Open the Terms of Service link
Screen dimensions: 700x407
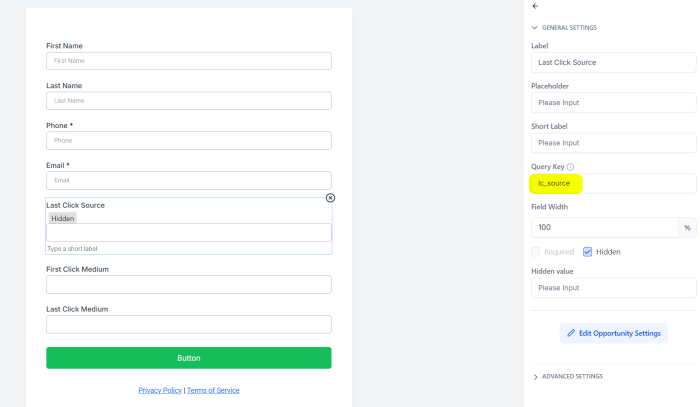pos(213,390)
